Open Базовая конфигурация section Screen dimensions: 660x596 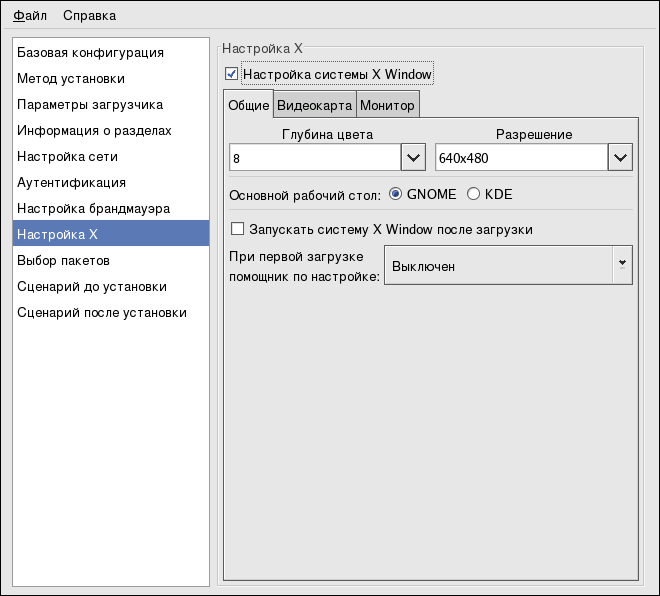click(90, 52)
